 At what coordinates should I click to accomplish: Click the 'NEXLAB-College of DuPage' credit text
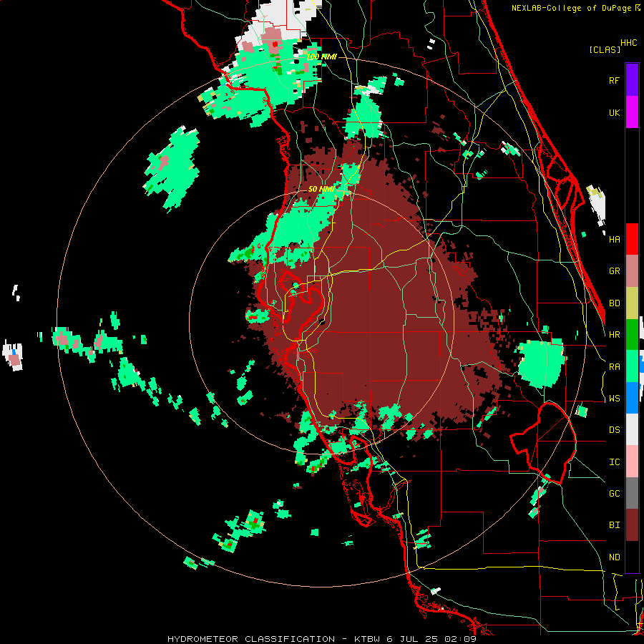[x=571, y=8]
